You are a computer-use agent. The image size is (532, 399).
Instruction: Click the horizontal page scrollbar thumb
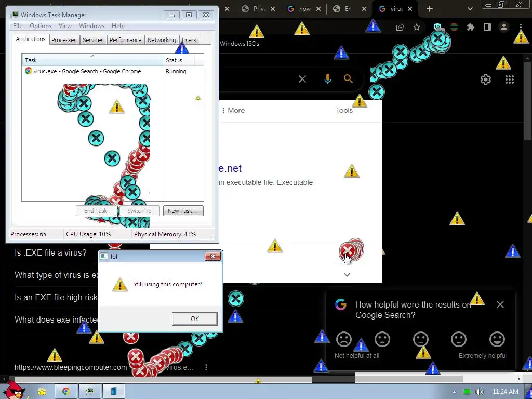[x=163, y=379]
